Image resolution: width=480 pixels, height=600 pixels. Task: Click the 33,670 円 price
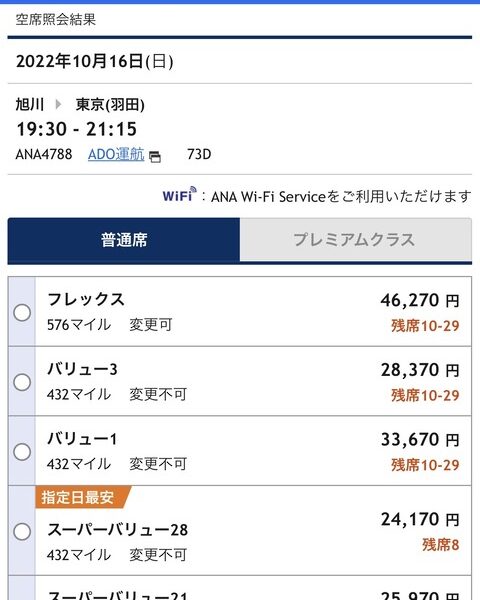coord(420,440)
